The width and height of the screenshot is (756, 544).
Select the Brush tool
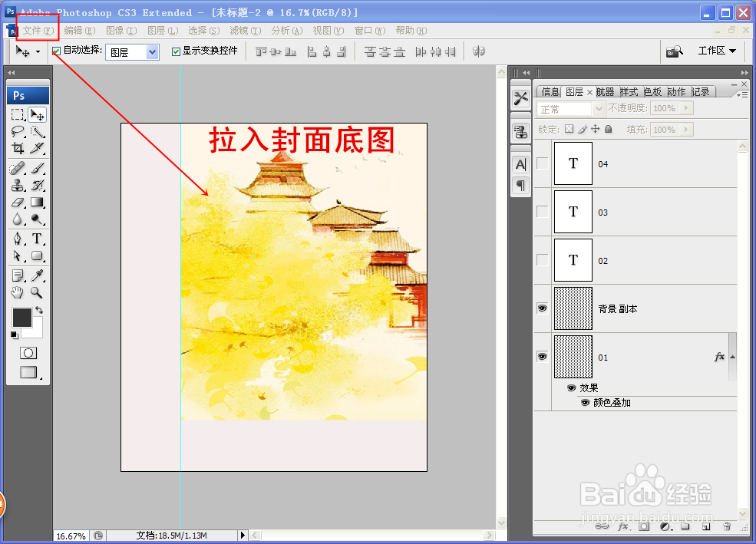click(37, 169)
